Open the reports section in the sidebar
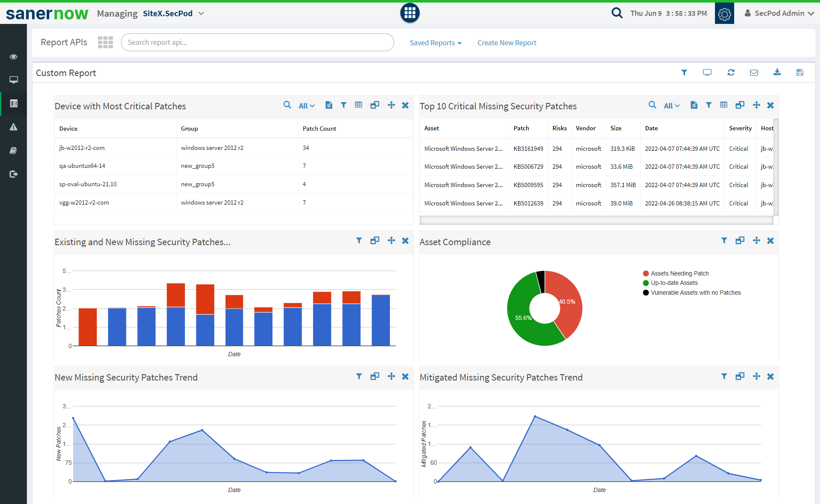Screen dimensions: 820x504 pyautogui.click(x=14, y=103)
